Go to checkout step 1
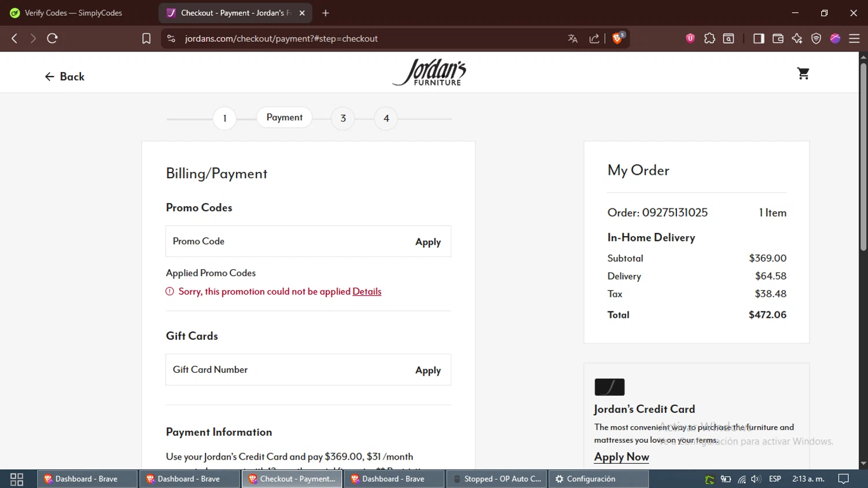868x488 pixels. pos(225,119)
